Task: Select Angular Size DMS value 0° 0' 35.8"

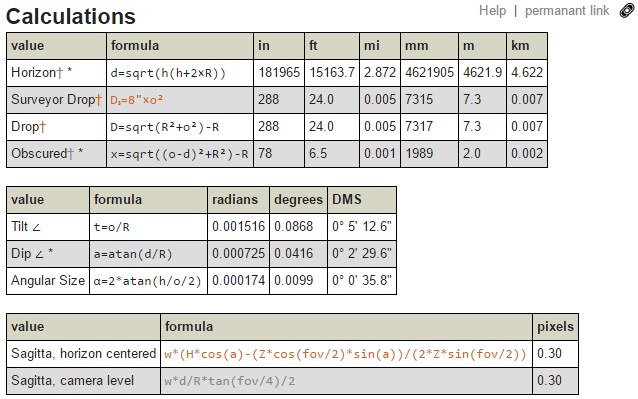Action: [x=362, y=281]
